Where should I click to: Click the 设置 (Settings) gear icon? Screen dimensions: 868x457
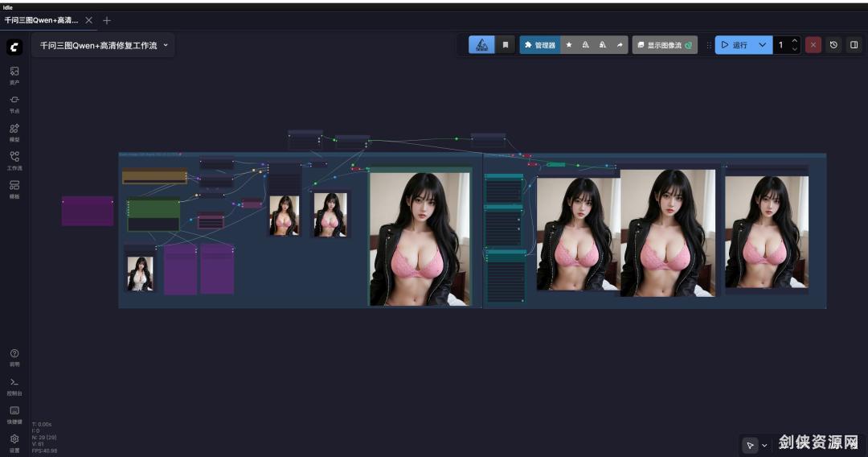(14, 442)
